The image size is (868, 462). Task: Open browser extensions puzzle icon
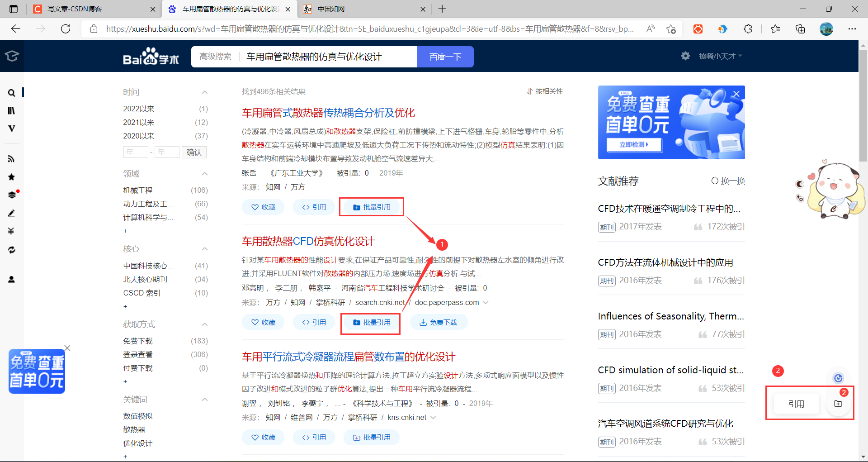748,29
